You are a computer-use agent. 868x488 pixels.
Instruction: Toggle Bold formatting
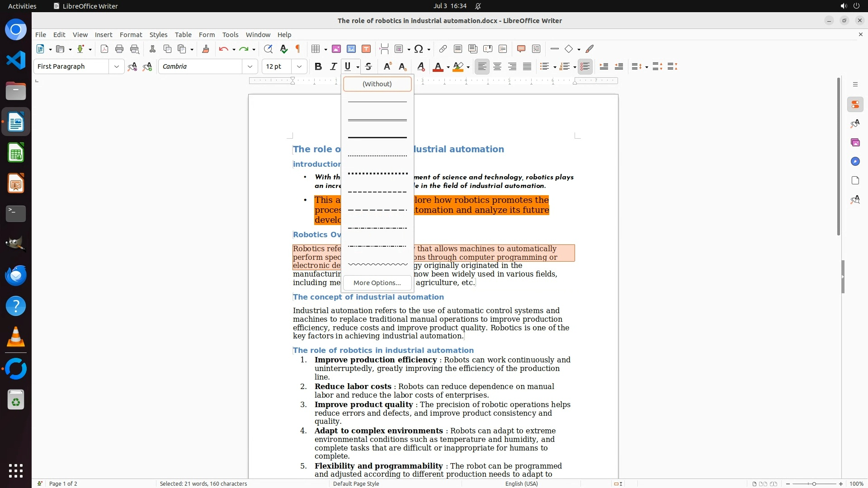coord(318,66)
